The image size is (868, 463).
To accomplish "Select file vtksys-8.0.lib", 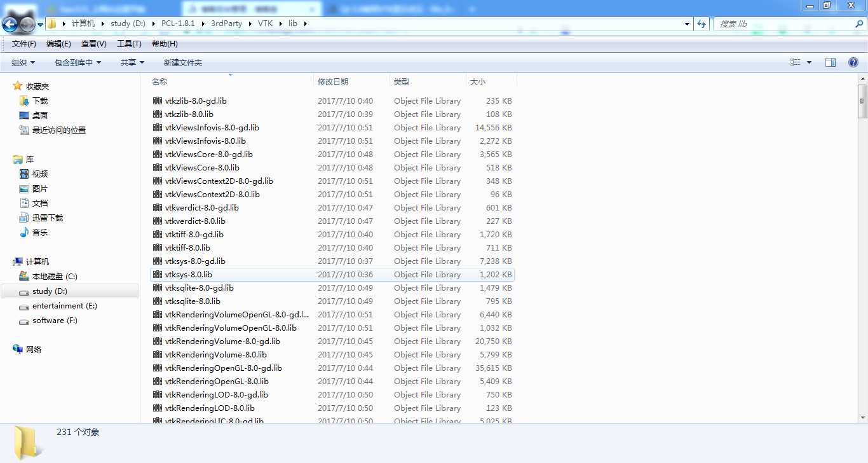I will [x=332, y=274].
